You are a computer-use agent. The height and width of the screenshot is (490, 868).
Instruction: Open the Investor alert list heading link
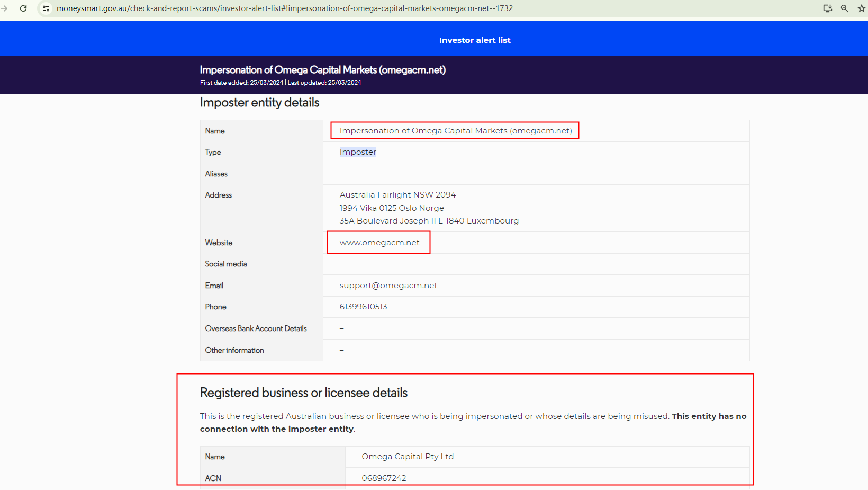[x=475, y=40]
